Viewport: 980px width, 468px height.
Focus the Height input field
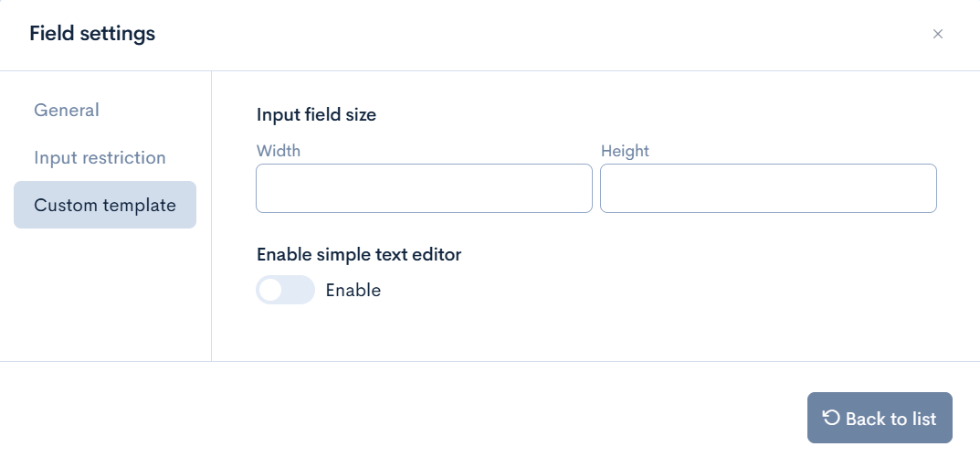click(x=767, y=188)
